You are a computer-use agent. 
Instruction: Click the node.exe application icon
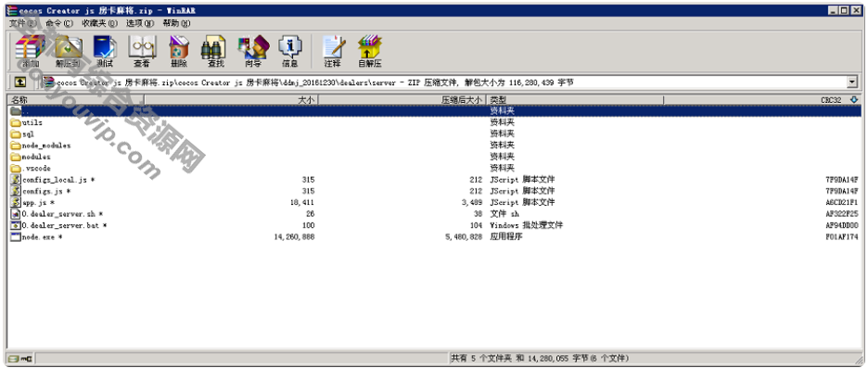tap(16, 237)
